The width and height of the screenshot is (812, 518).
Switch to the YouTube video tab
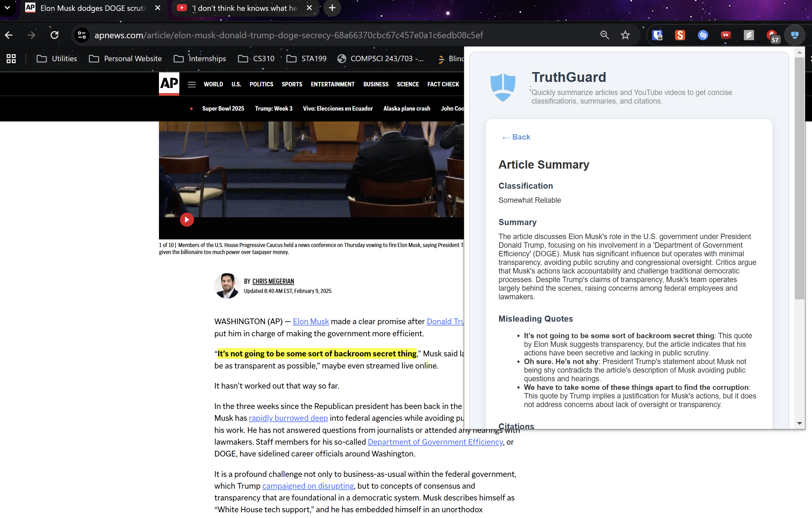tap(244, 8)
